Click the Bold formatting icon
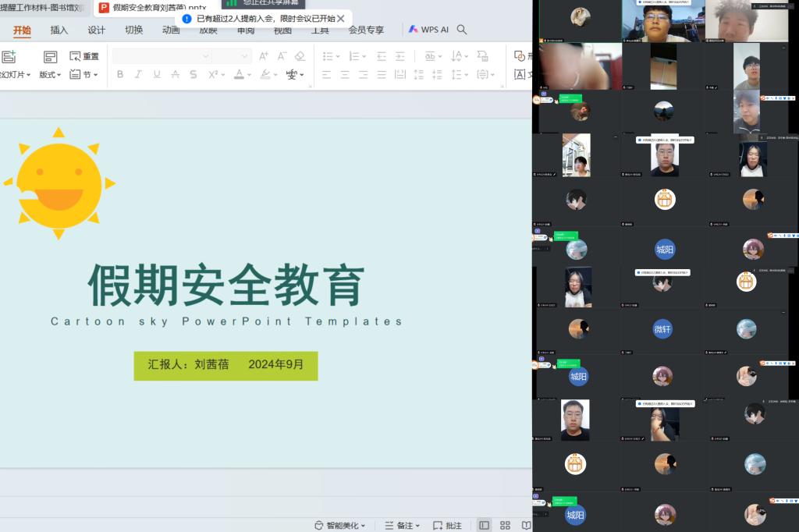 [x=120, y=75]
